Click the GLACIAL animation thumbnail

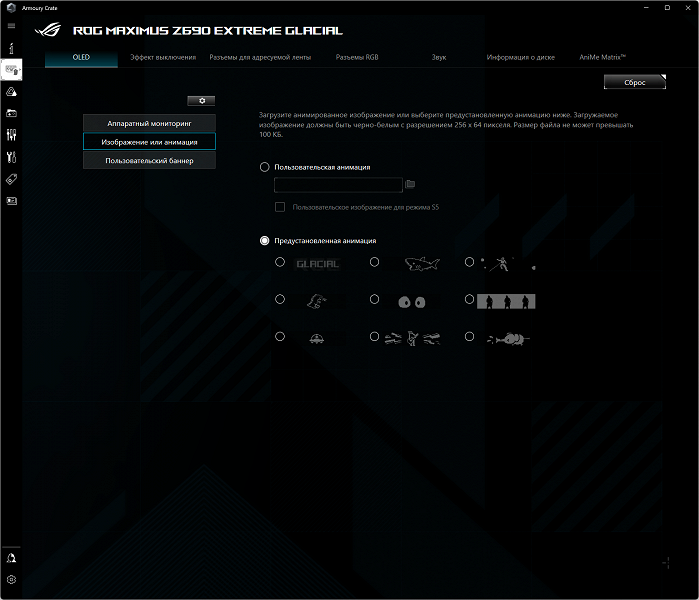pyautogui.click(x=317, y=264)
